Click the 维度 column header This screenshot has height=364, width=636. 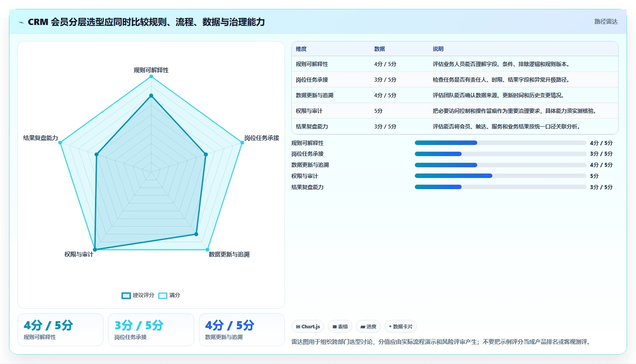tap(301, 49)
